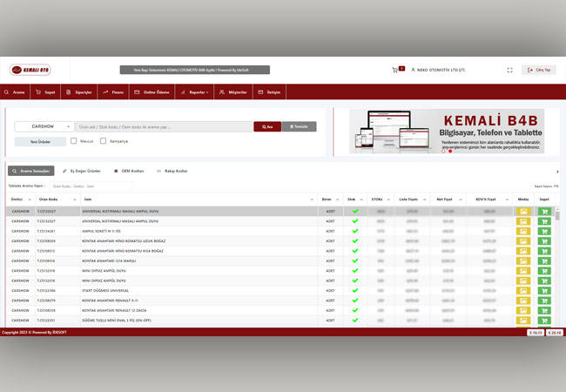566x392 pixels.
Task: Open media for HİNO KOMATSU UZUN BOĞAZ row
Action: coord(523,241)
